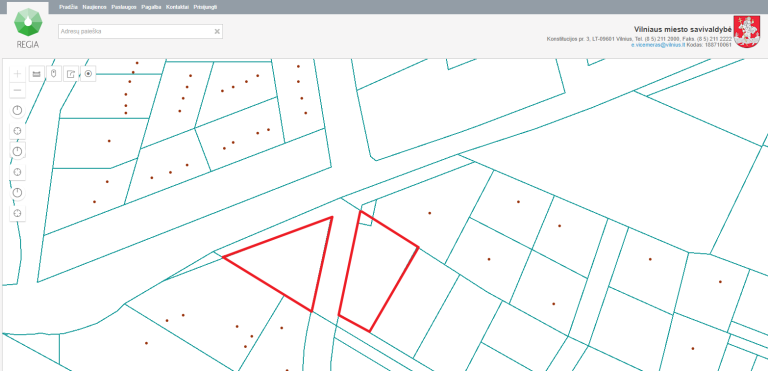This screenshot has height=371, width=768.
Task: Select the ruler measurement tool
Action: pyautogui.click(x=37, y=74)
